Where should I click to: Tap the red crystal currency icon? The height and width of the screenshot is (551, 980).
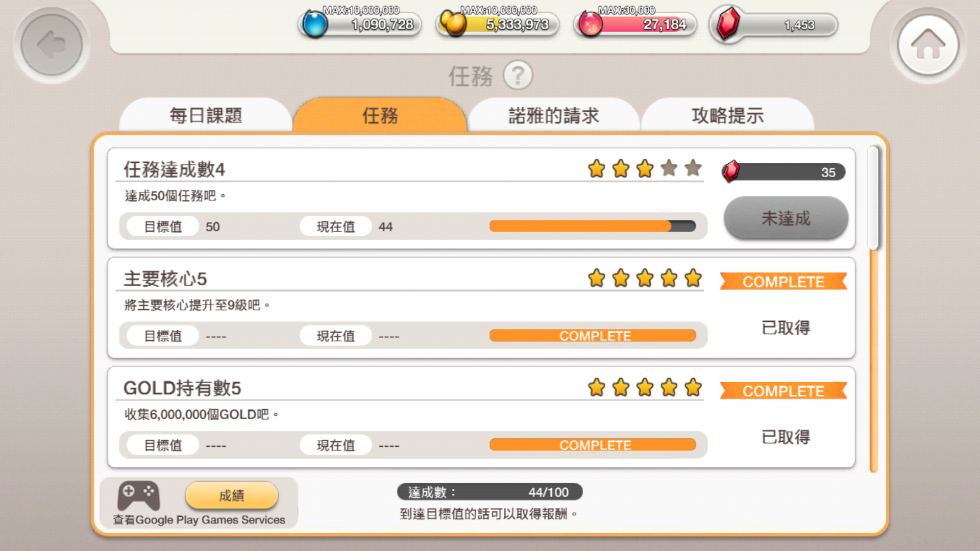728,23
